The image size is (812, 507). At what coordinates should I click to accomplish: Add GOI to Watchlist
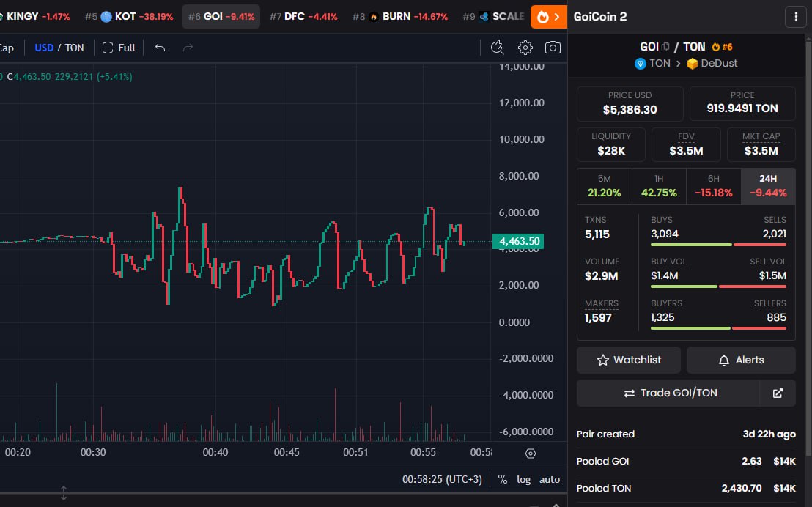[629, 360]
